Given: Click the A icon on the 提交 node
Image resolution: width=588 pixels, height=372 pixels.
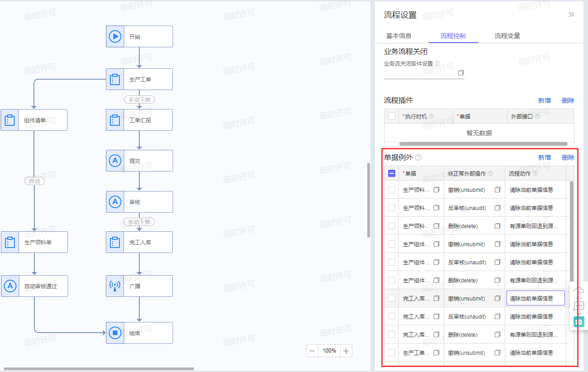Looking at the screenshot, I should click(x=115, y=161).
